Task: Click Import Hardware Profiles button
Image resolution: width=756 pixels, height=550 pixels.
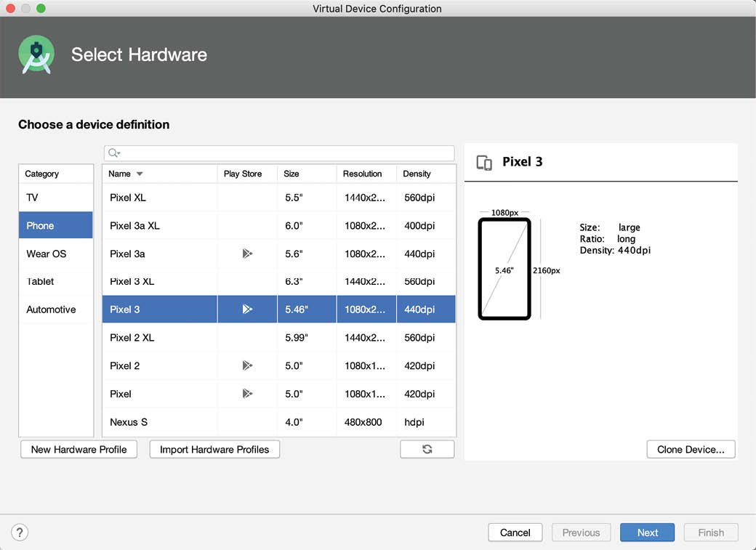Action: 214,449
